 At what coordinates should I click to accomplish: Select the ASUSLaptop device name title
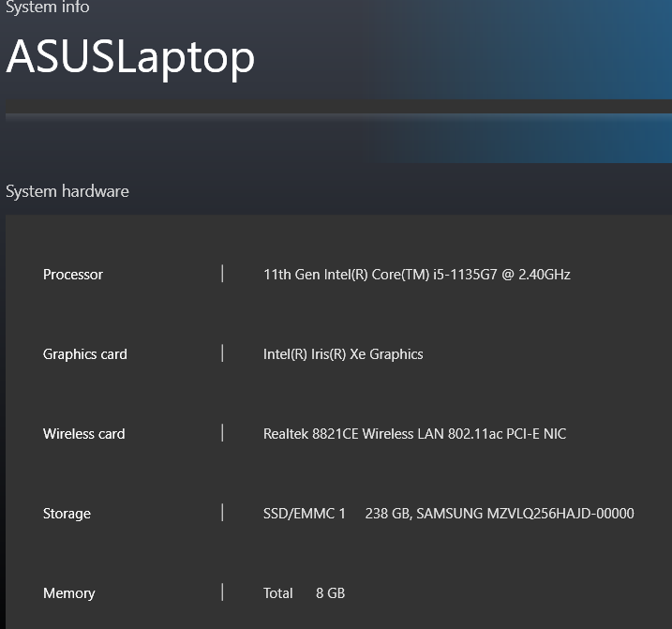tap(130, 57)
